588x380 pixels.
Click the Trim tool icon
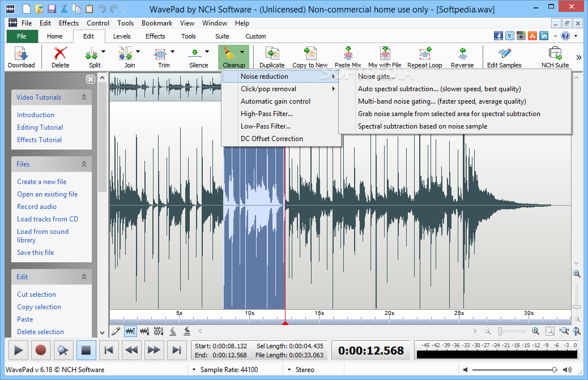tap(160, 54)
